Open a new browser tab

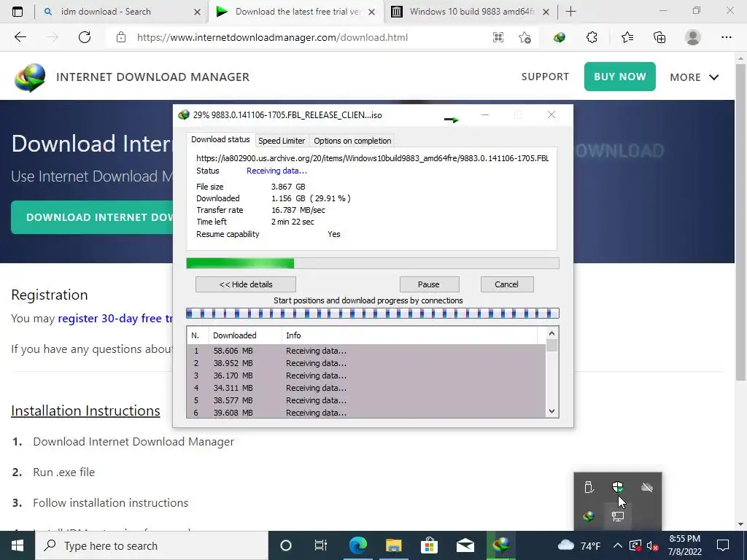point(570,12)
